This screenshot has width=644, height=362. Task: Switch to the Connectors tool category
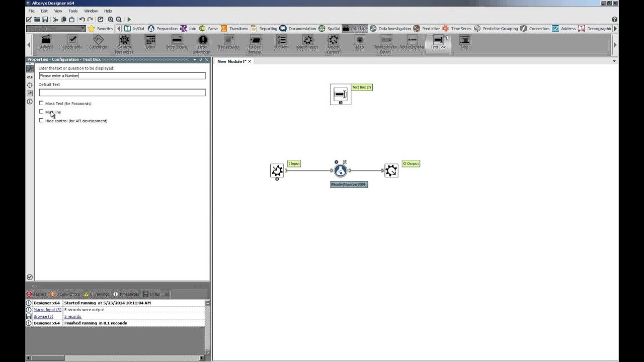click(535, 29)
